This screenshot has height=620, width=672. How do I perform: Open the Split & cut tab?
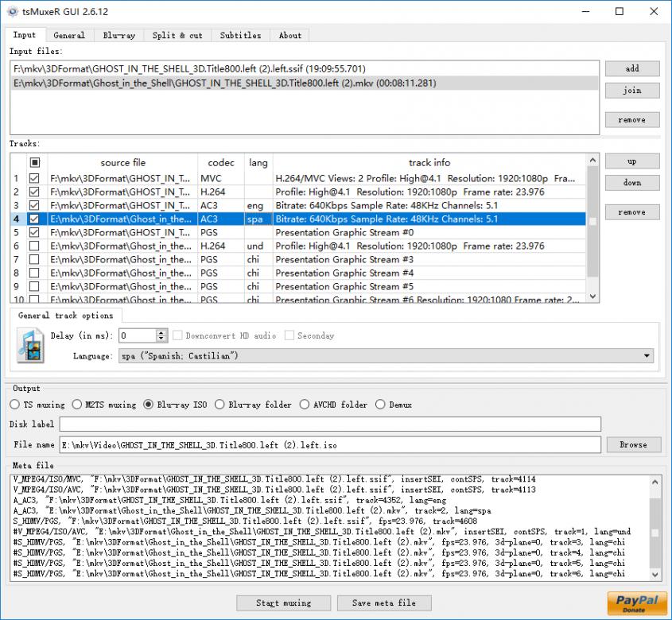(x=177, y=35)
